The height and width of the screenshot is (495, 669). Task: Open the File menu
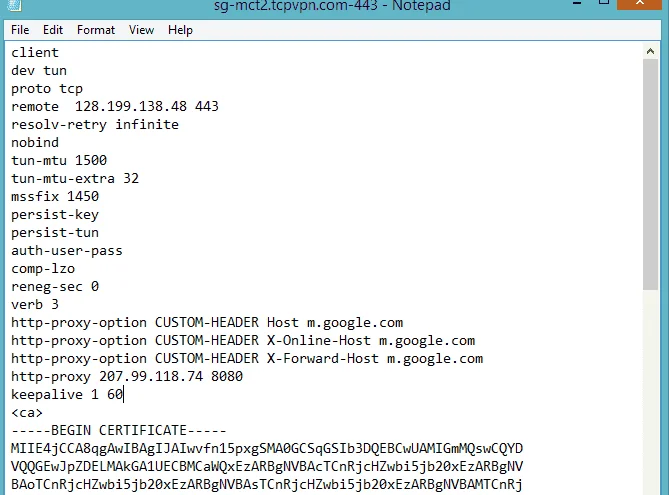[20, 30]
